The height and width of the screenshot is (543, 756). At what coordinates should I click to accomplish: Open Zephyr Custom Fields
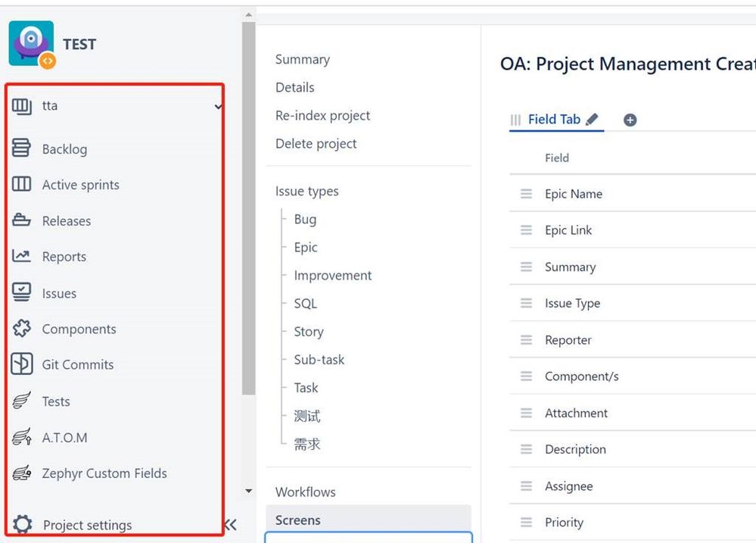click(x=104, y=473)
